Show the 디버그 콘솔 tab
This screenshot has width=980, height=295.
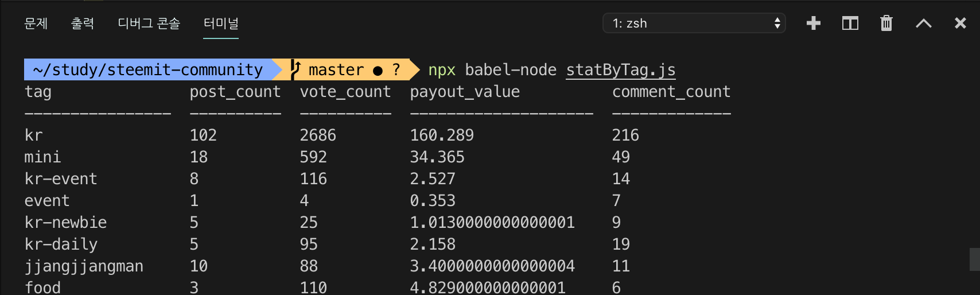point(149,24)
